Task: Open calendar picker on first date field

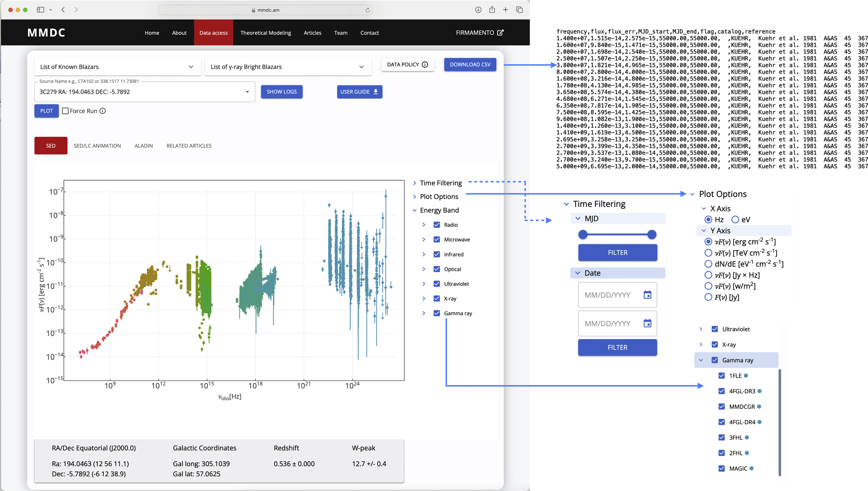Action: 647,295
